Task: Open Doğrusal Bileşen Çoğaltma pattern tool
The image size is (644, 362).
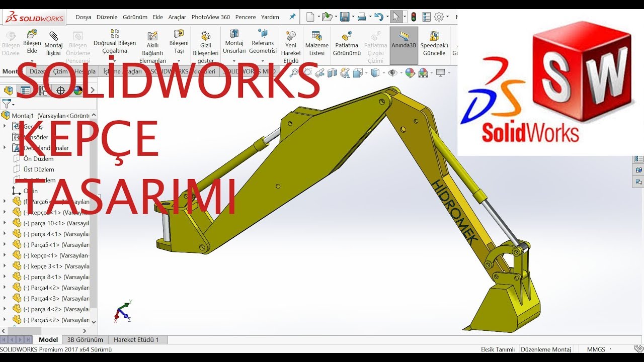Action: click(x=115, y=42)
